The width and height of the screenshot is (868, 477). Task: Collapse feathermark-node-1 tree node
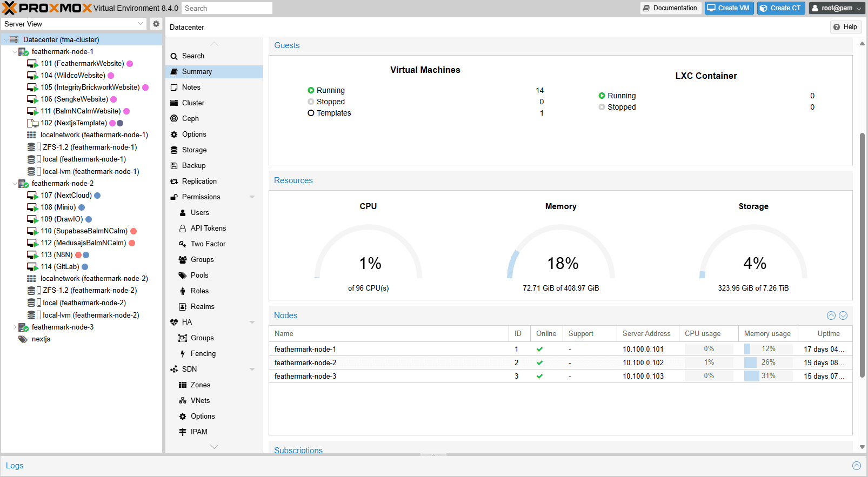[x=15, y=52]
